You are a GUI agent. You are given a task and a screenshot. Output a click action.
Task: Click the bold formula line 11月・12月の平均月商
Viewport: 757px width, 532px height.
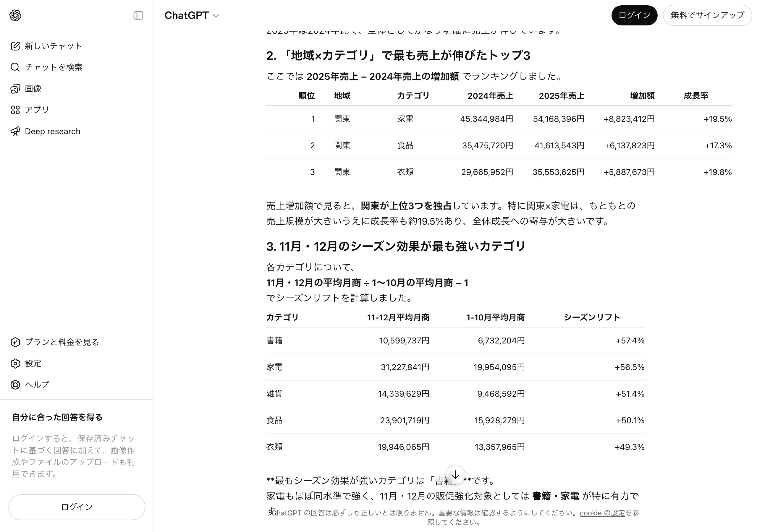367,283
